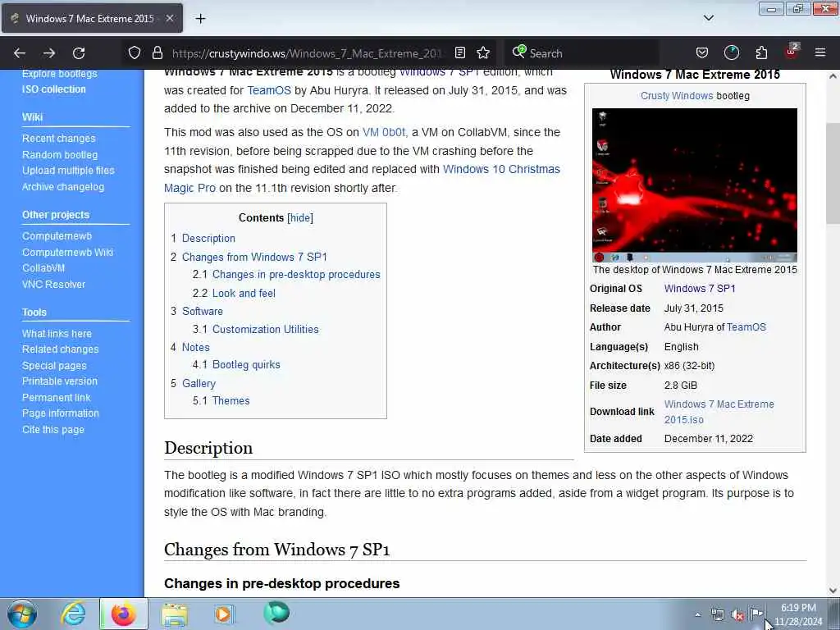Select the Windows 7 Mac Extreme 2015 tab
Viewport: 840px width, 630px height.
pos(90,18)
